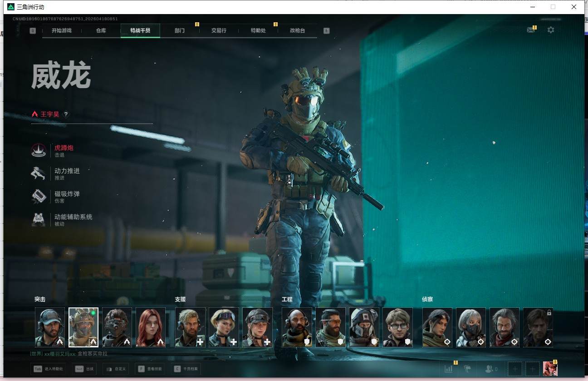
Task: Choose the dark-haired female 侦察 operator portrait
Action: click(x=437, y=327)
